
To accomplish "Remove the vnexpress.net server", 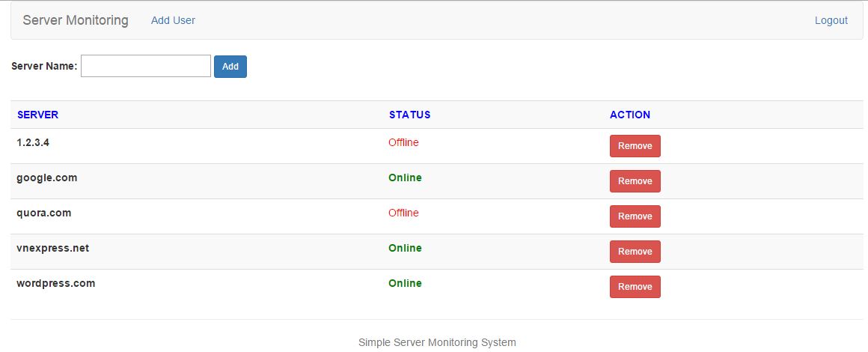I will point(635,252).
